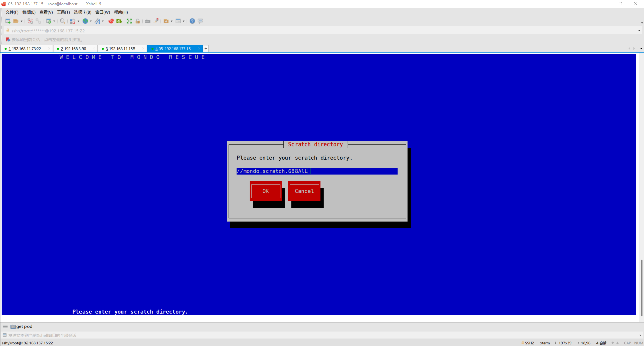Image resolution: width=644 pixels, height=346 pixels.
Task: Expand the font settings dropdown arrow
Action: point(103,21)
